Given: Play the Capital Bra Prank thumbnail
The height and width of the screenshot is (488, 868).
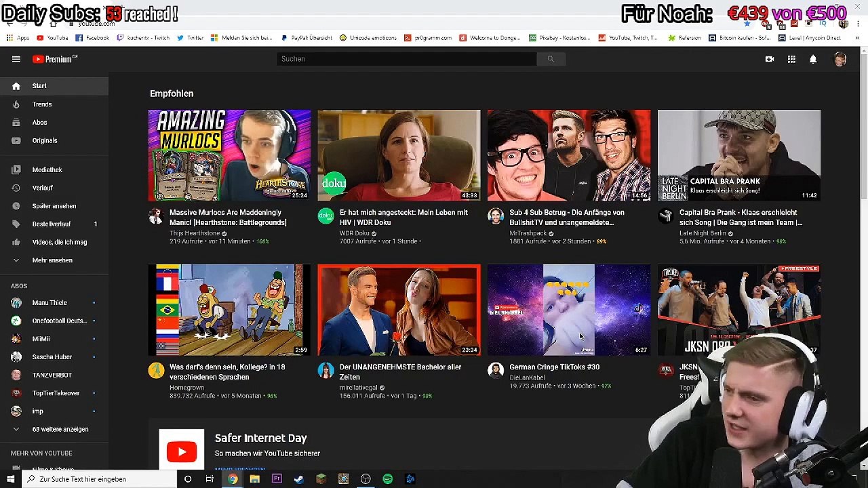Looking at the screenshot, I should [x=738, y=155].
